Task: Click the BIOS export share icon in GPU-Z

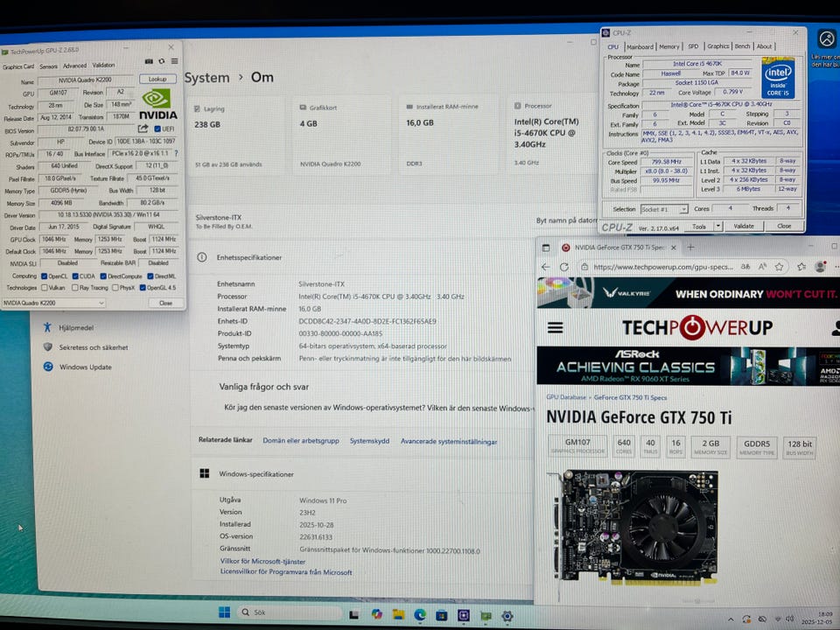Action: click(x=143, y=129)
